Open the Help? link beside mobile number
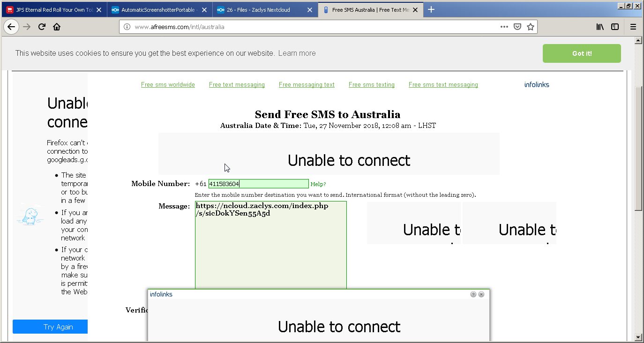 318,184
